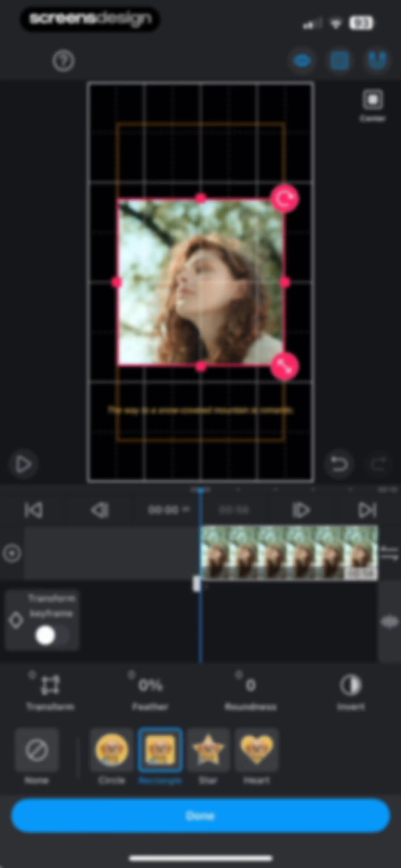The height and width of the screenshot is (868, 401).
Task: Play the preview
Action: click(x=23, y=464)
